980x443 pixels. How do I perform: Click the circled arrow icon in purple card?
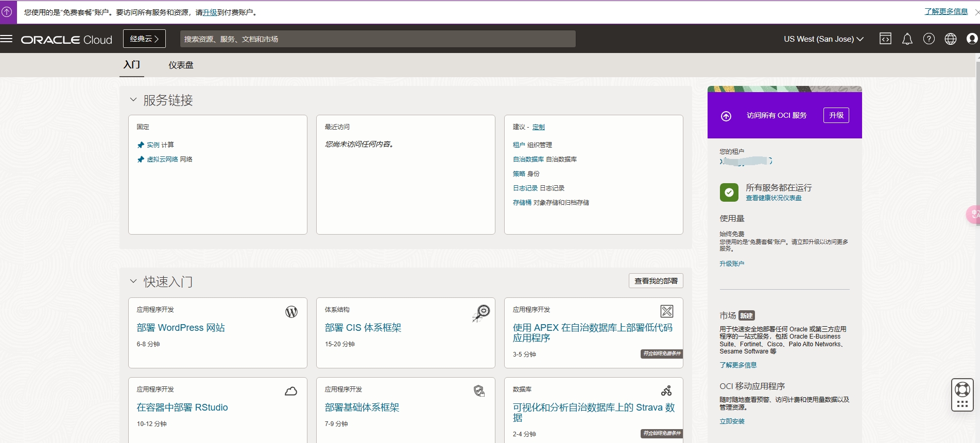click(726, 116)
